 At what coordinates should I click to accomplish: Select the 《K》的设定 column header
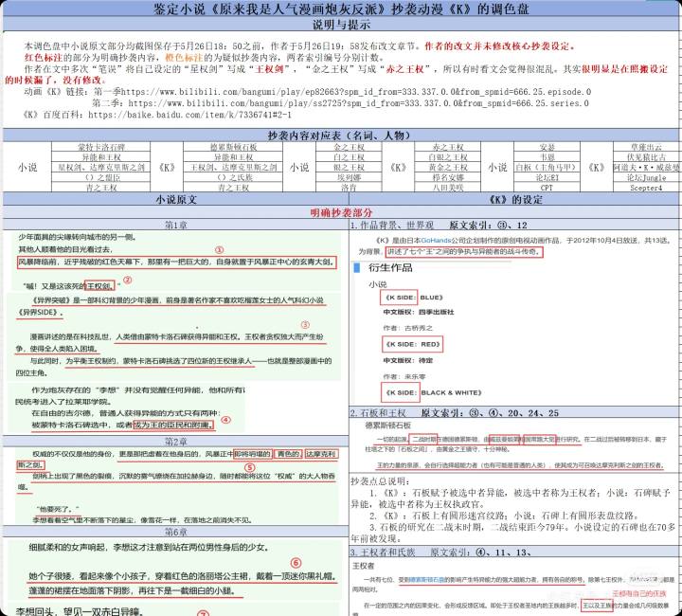point(515,200)
